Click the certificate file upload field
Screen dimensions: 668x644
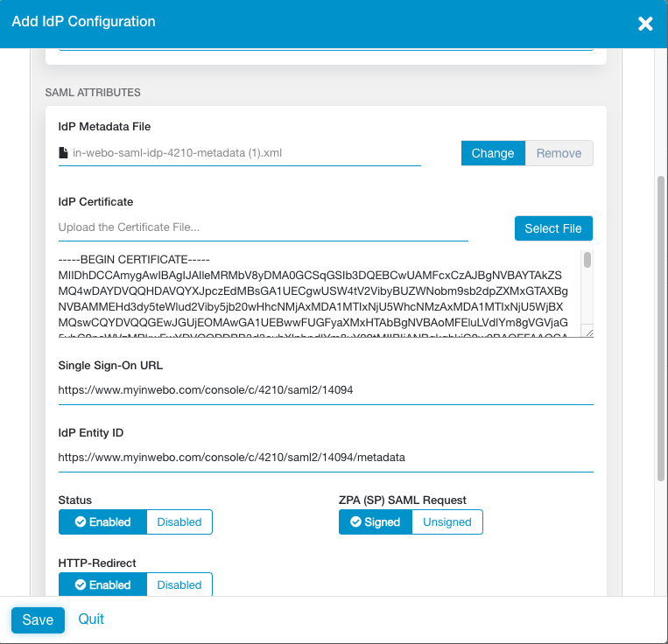coord(263,227)
